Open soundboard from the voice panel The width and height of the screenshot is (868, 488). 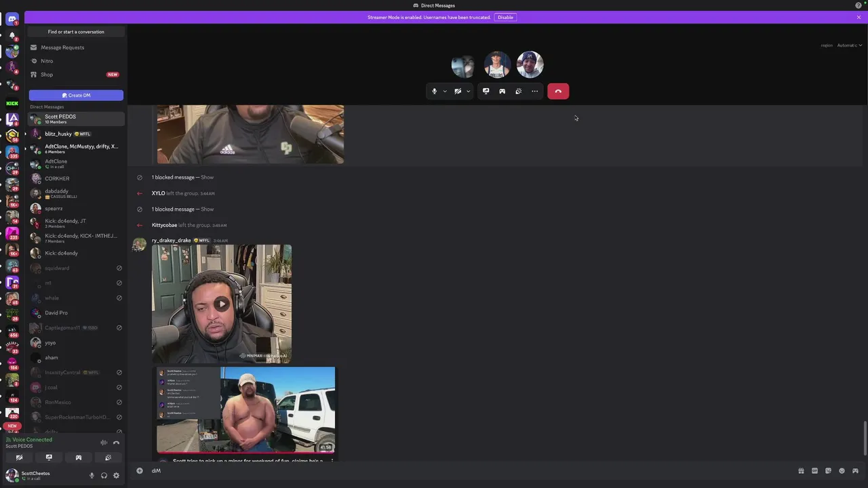click(108, 457)
